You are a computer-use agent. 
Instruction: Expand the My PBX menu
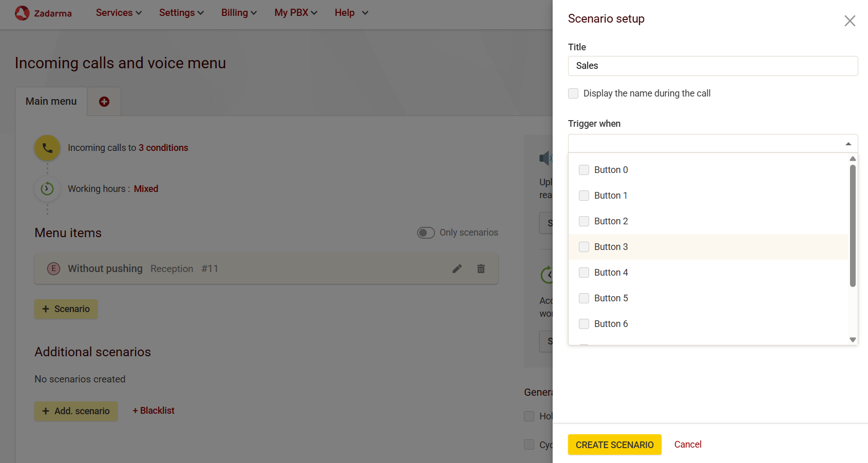pos(296,13)
